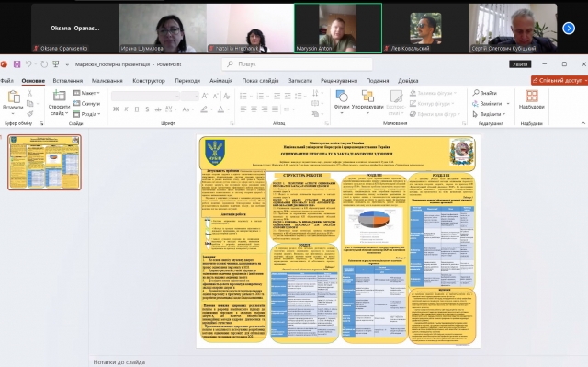Toggle strikethrough text formatting
This screenshot has height=367, width=588.
(158, 109)
